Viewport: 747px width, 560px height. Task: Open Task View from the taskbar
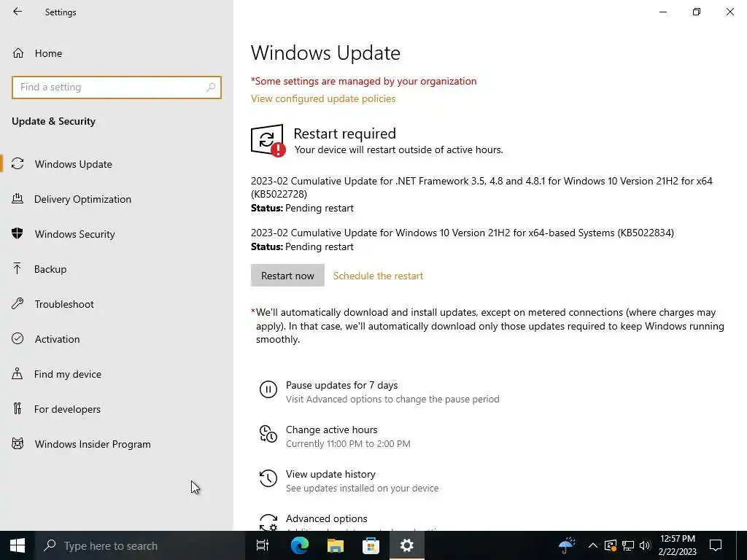(263, 545)
